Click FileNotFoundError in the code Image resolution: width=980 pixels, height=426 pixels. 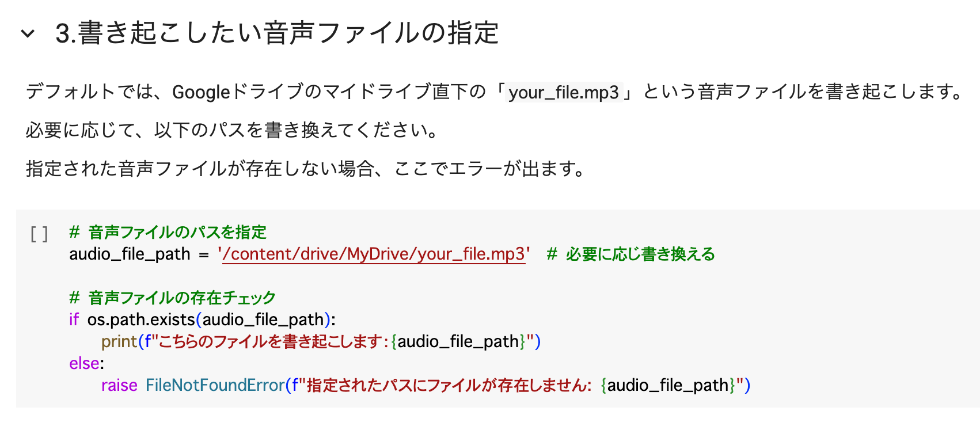tap(215, 386)
